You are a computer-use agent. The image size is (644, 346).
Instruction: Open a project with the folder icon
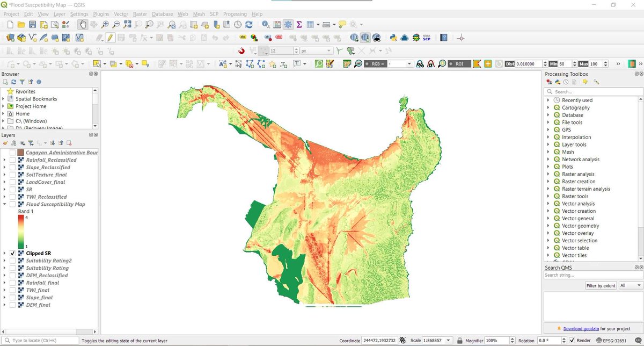click(21, 25)
